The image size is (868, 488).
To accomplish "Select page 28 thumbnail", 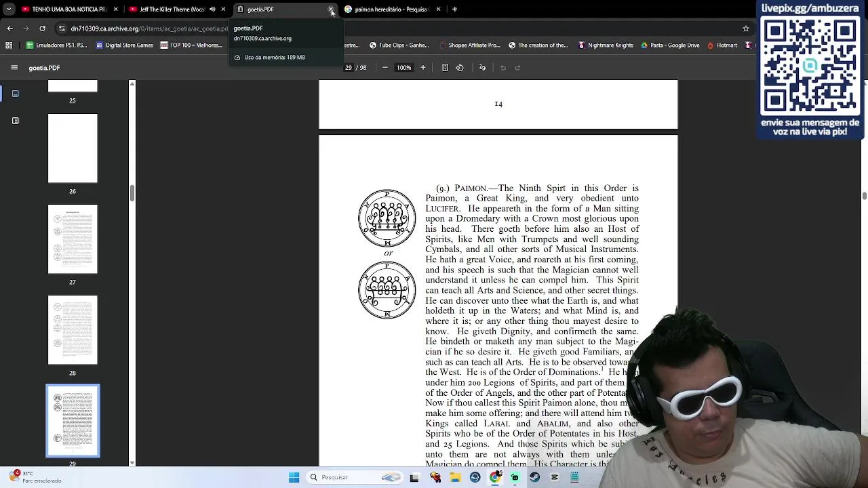I will (x=73, y=330).
